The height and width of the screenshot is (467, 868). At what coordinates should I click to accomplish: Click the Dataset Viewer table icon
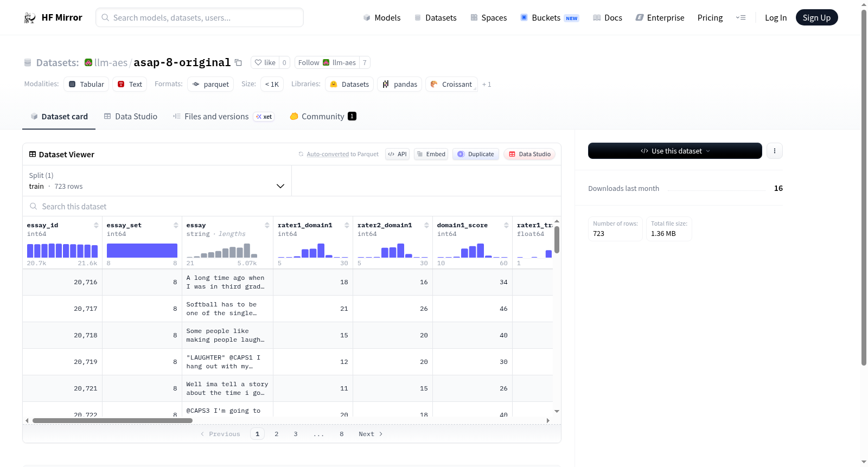pos(33,154)
